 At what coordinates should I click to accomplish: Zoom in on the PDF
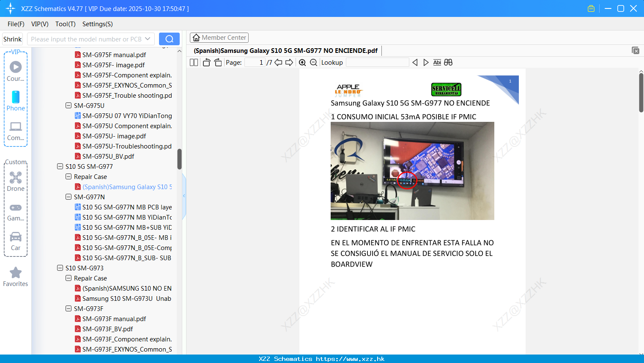302,62
